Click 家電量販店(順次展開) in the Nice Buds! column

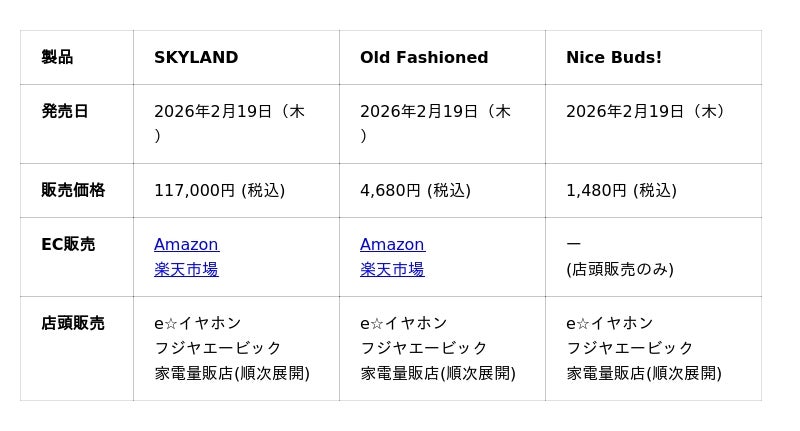point(644,373)
